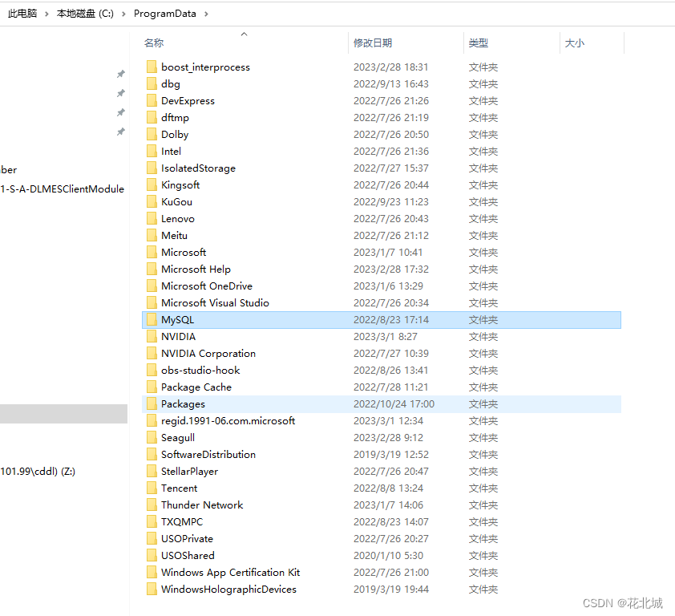
Task: Select the cddl (Z:) network drive in the sidebar
Action: [x=38, y=472]
